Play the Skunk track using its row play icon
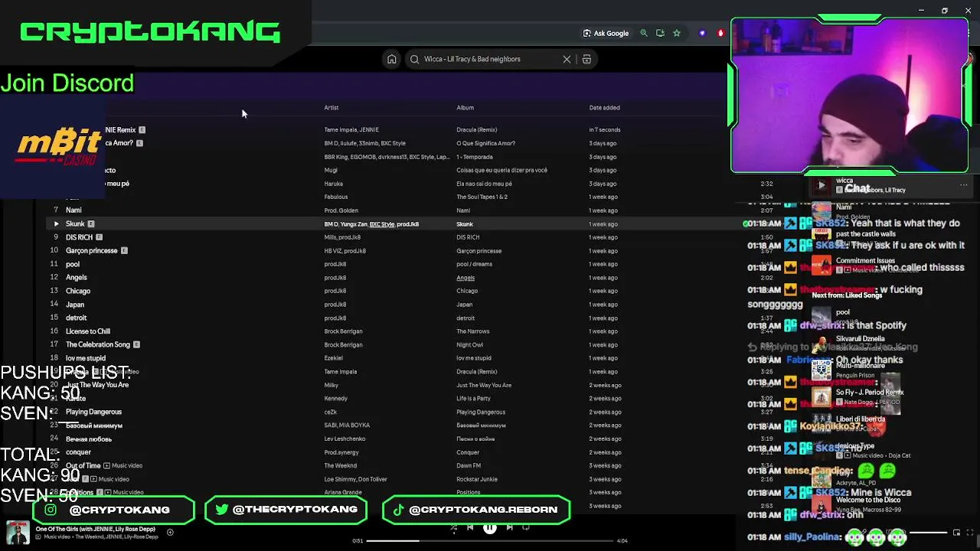 click(x=56, y=223)
